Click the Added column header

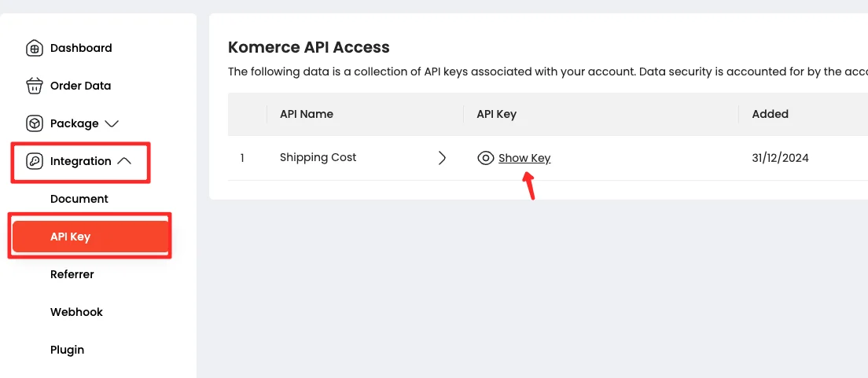770,114
